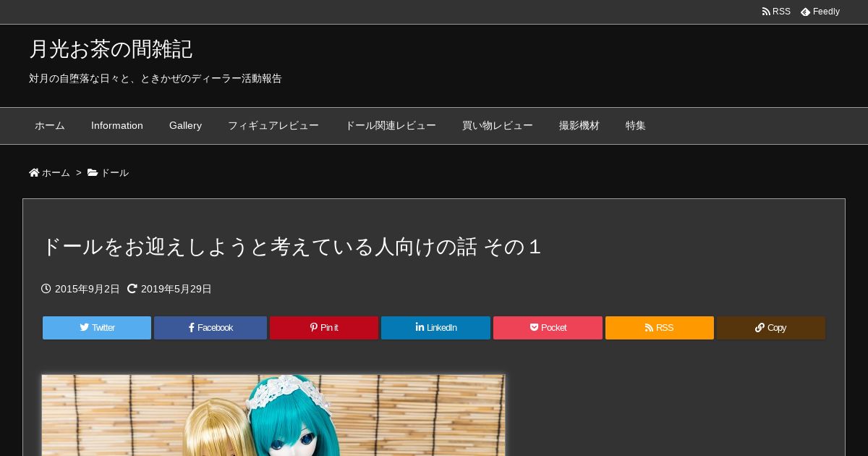Click the site title 月光お茶の間雑記
The height and width of the screenshot is (456, 868).
tap(111, 49)
